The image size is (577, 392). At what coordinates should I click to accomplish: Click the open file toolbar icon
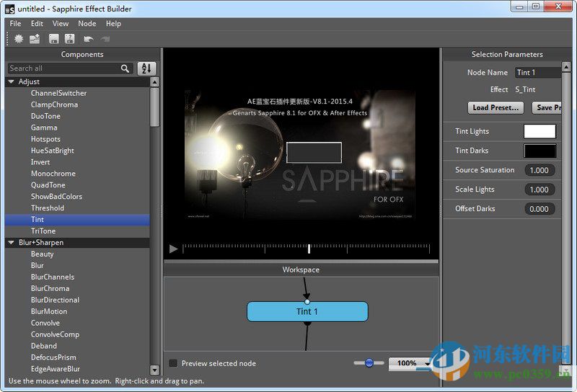tap(35, 39)
